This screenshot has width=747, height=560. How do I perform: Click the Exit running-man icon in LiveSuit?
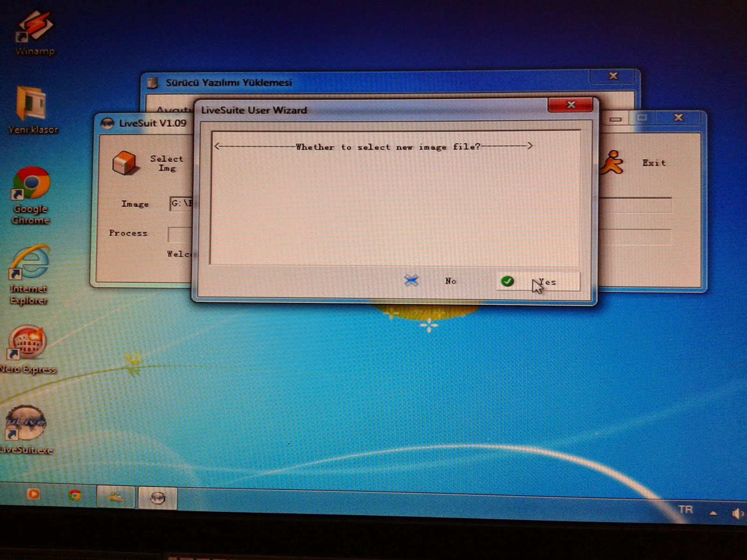coord(612,162)
